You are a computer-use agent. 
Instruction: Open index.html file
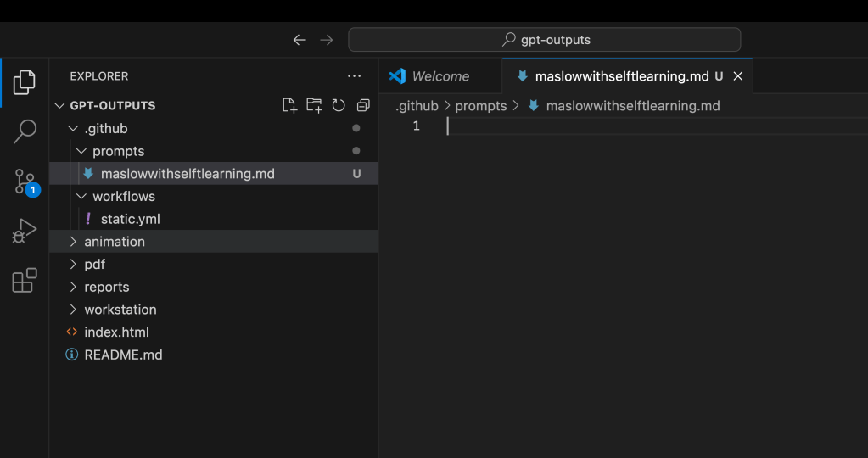213,332
